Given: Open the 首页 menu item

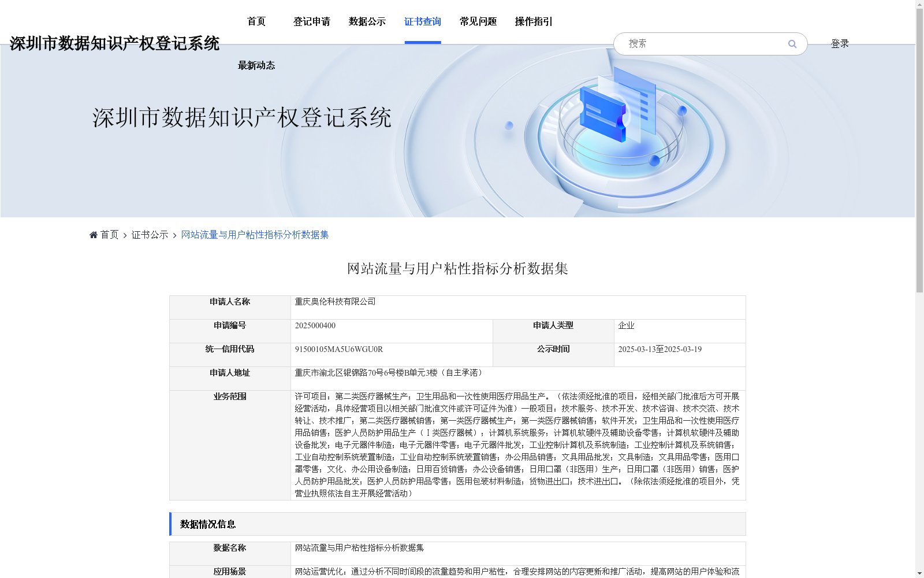Looking at the screenshot, I should click(256, 21).
